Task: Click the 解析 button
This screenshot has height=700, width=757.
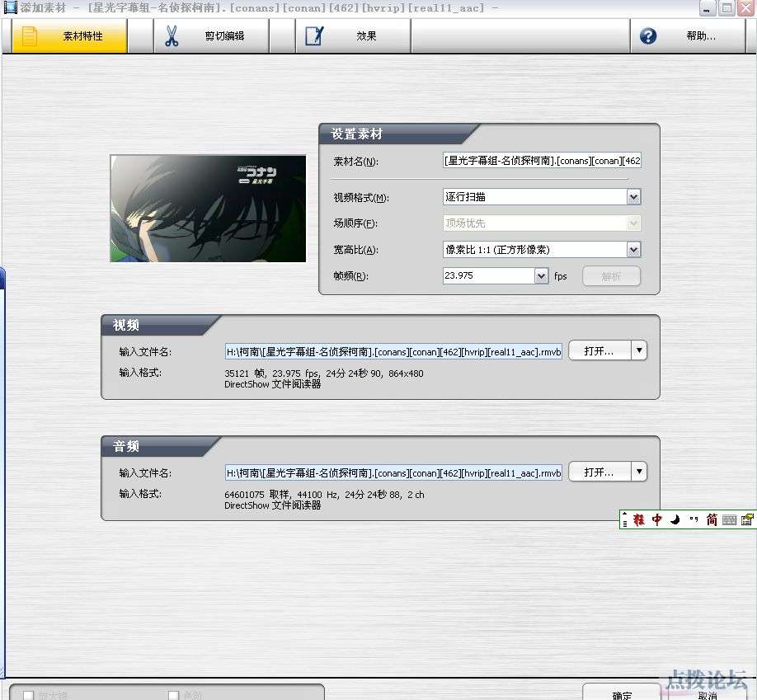Action: click(x=611, y=276)
